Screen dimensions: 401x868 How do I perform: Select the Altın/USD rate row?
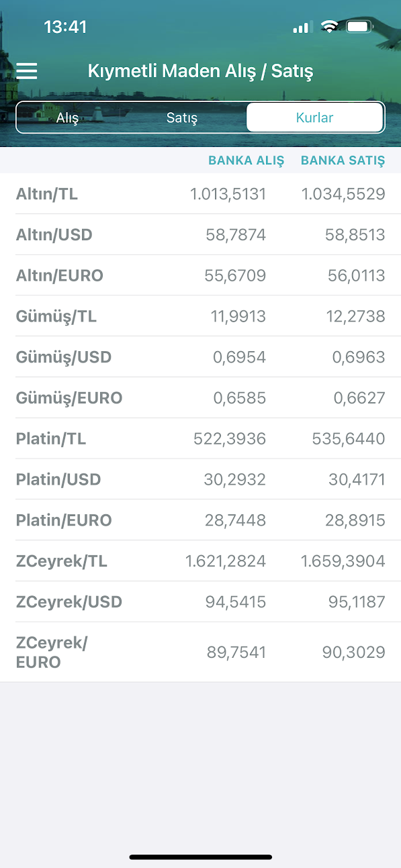[x=200, y=235]
